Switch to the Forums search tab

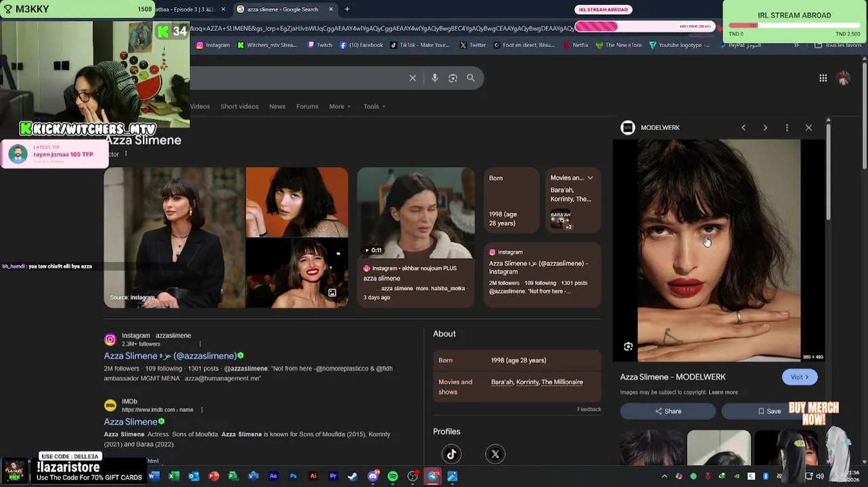coord(307,106)
